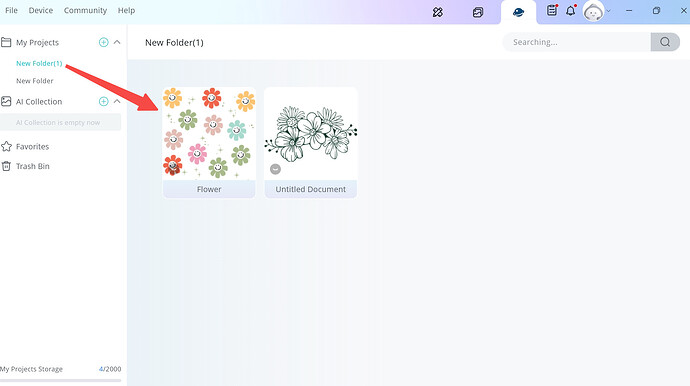Select New Folder(1) in the sidebar

coord(39,63)
